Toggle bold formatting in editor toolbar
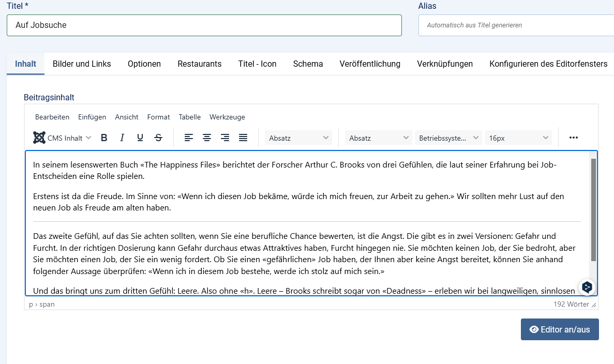The width and height of the screenshot is (614, 364). [104, 138]
